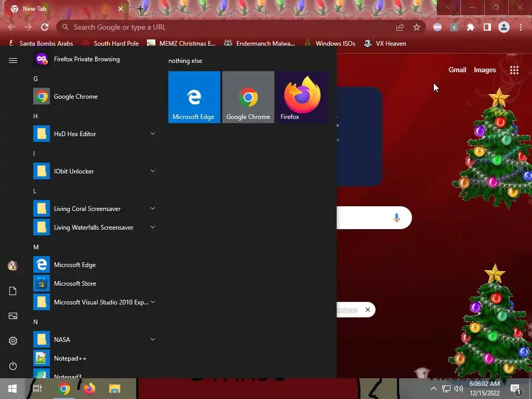Show hidden system tray icons

434,389
